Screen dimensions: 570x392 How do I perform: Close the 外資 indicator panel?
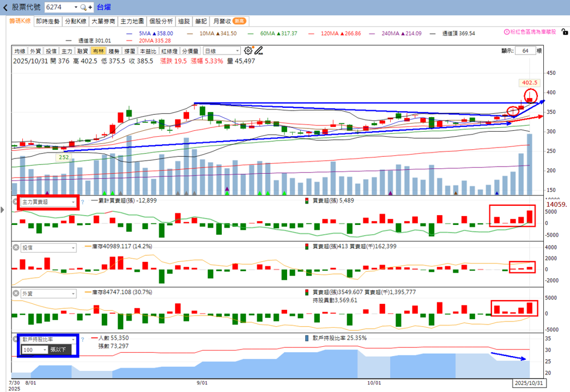(16, 293)
